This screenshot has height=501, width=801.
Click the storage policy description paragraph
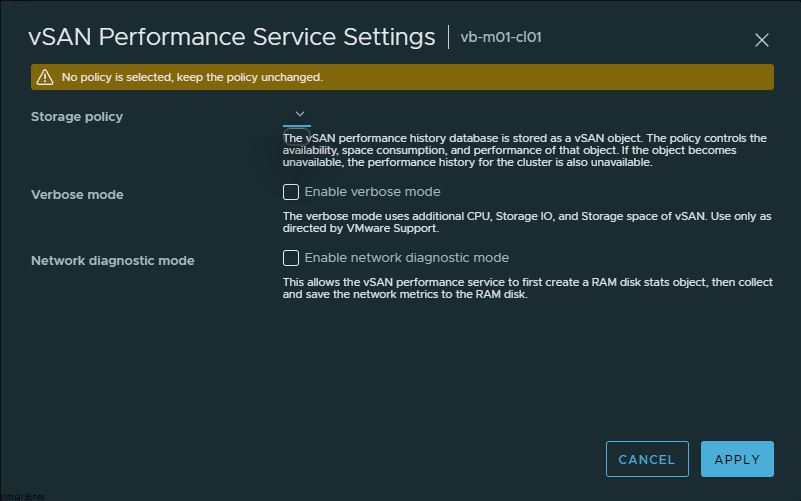point(525,150)
